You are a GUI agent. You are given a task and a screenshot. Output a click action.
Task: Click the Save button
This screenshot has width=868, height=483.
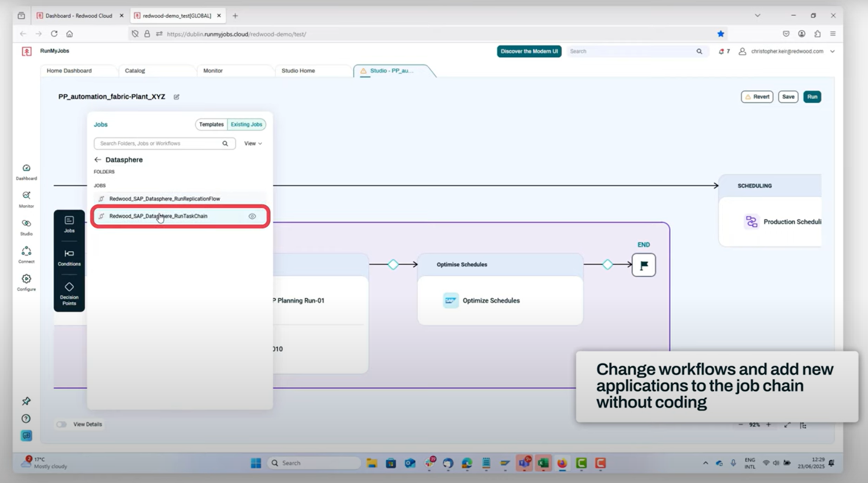click(x=788, y=97)
